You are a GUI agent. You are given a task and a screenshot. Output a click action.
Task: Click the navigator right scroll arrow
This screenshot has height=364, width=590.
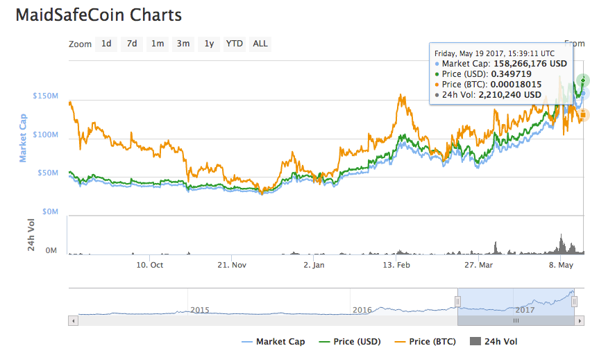(x=580, y=321)
